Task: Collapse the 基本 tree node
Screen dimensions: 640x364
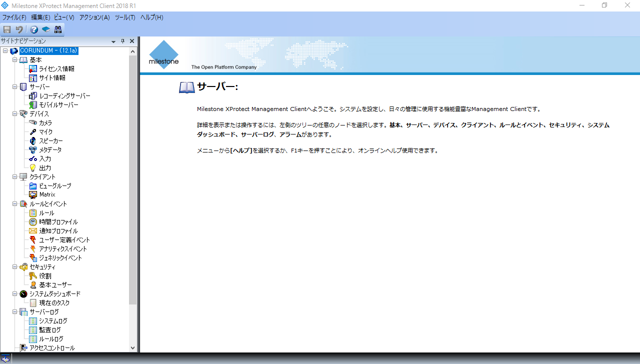Action: coord(14,60)
